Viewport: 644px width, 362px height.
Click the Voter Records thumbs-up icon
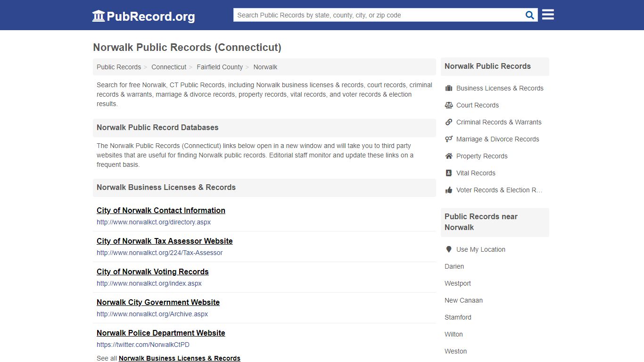click(449, 190)
